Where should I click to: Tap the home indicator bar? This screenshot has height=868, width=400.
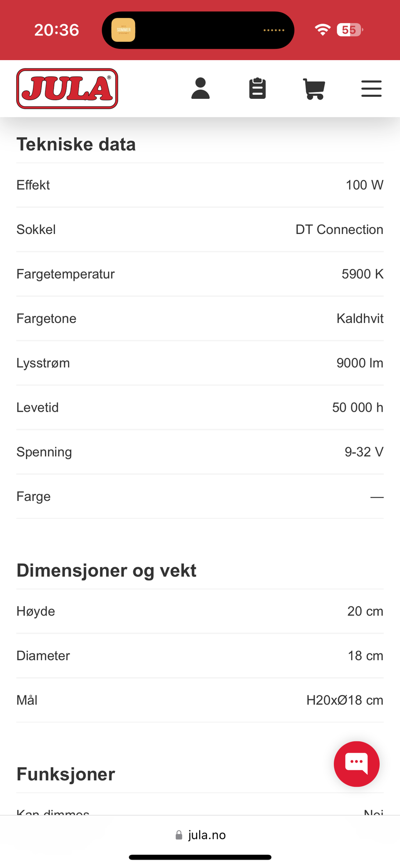200,857
